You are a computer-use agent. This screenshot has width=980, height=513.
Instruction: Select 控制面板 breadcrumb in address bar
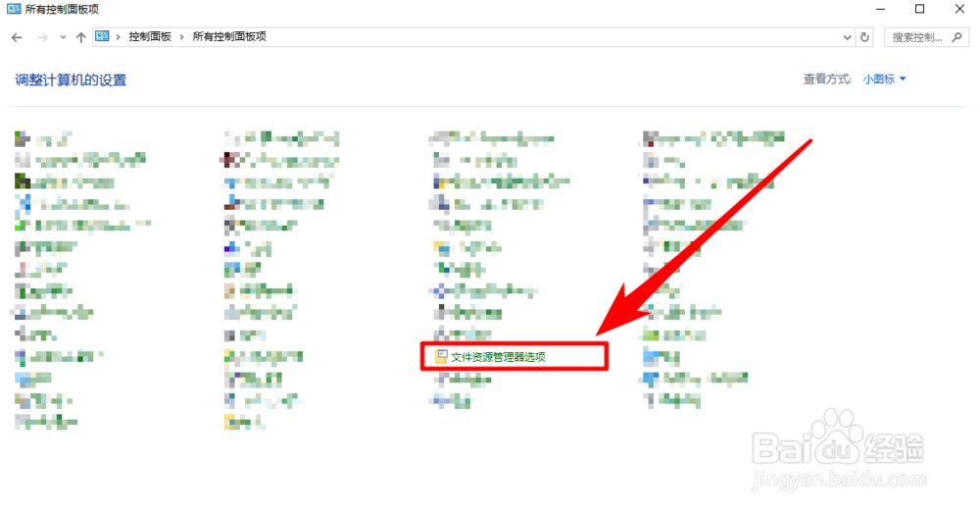150,37
